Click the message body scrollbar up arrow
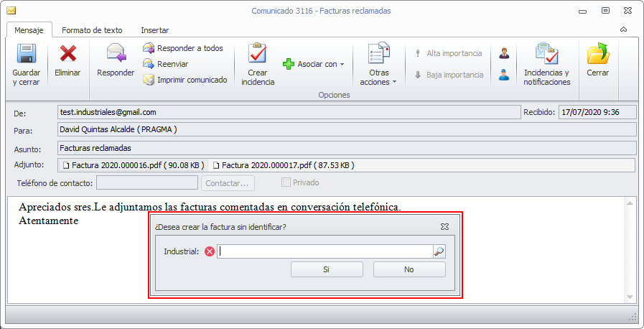Screen dimensions: 644x329 tap(630, 203)
